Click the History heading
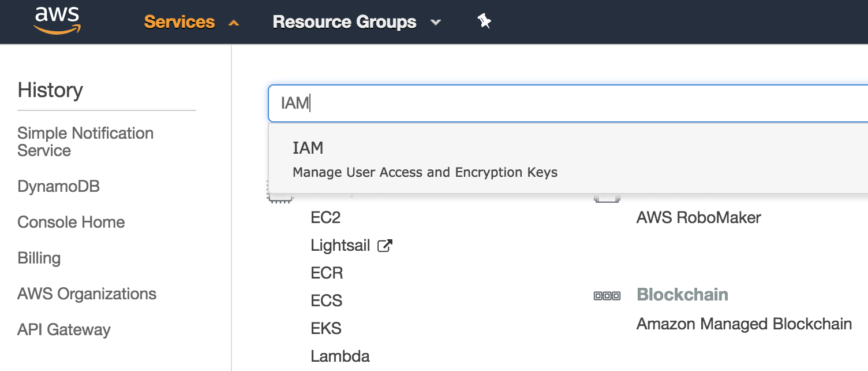 click(x=50, y=90)
